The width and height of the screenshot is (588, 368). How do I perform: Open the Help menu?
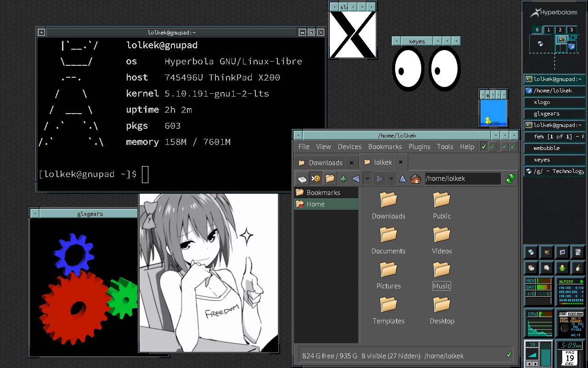point(467,147)
